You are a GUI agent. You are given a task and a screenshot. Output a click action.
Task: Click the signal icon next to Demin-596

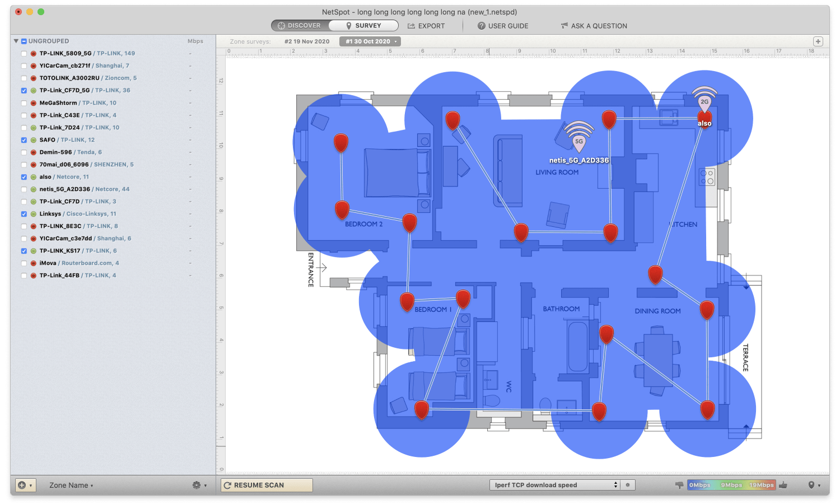(x=34, y=152)
